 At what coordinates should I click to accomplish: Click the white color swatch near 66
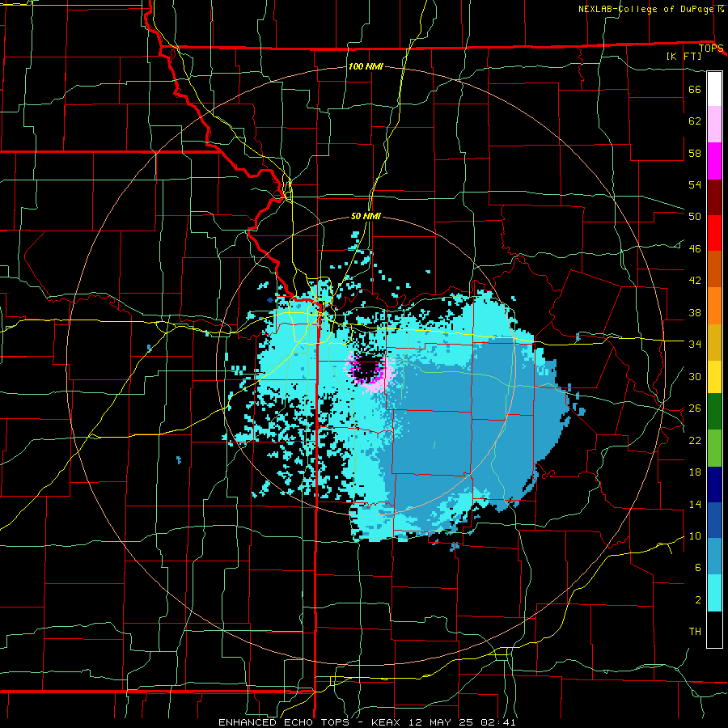click(714, 89)
